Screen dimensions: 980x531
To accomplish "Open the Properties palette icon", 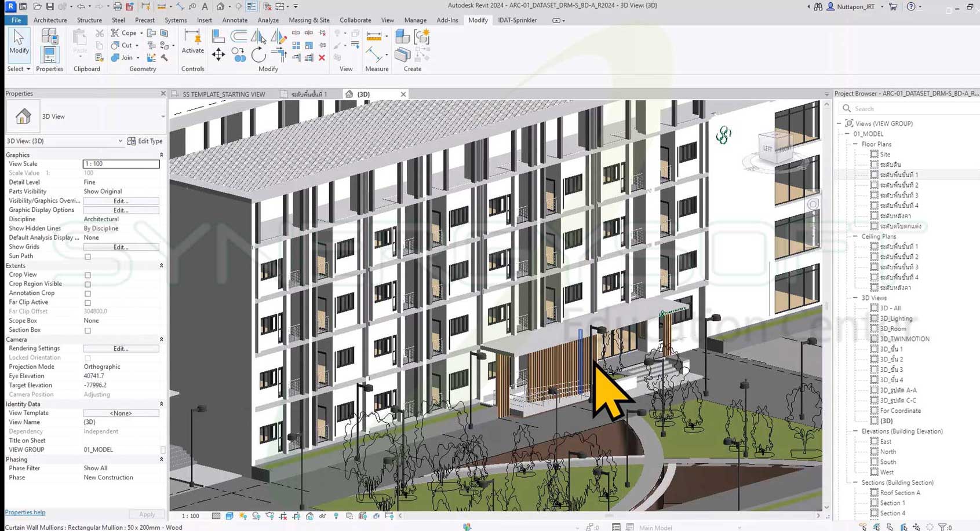I will tap(49, 47).
